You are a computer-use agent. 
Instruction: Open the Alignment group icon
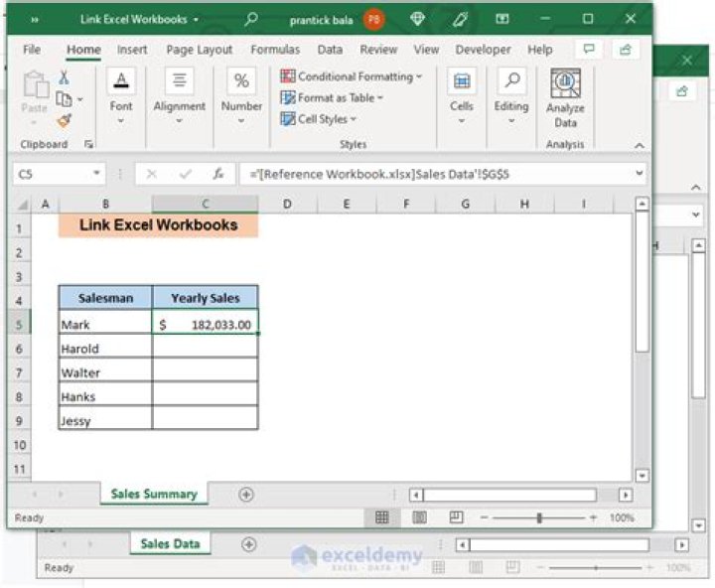click(179, 81)
